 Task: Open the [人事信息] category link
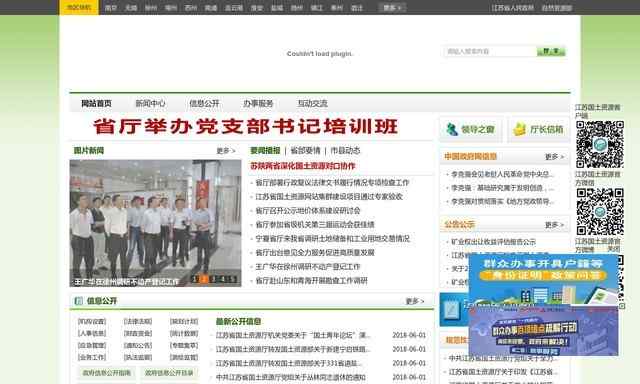(x=92, y=333)
